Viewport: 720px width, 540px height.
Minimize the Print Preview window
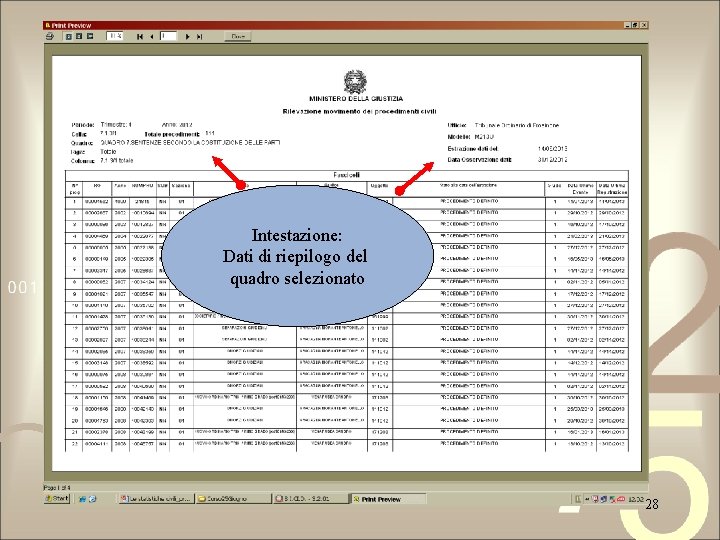[628, 25]
